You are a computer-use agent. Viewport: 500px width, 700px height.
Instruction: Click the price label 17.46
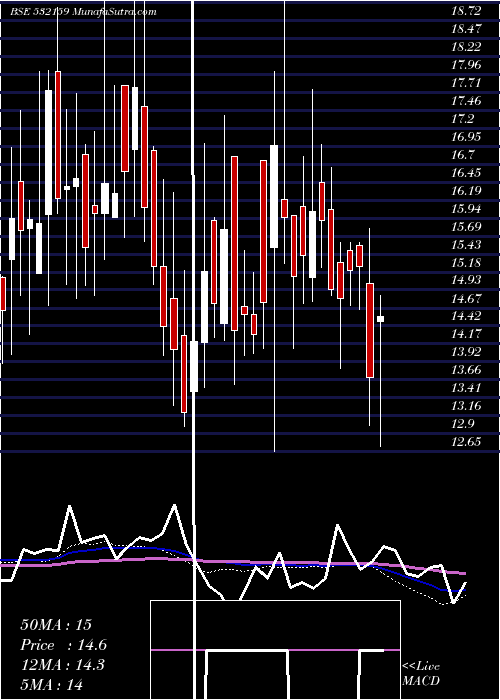pyautogui.click(x=467, y=101)
